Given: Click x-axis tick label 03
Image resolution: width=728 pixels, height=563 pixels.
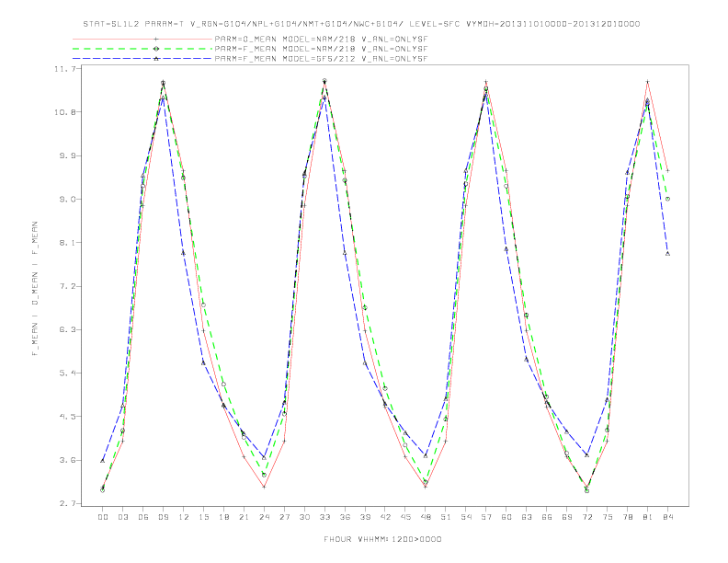Looking at the screenshot, I should point(122,517).
